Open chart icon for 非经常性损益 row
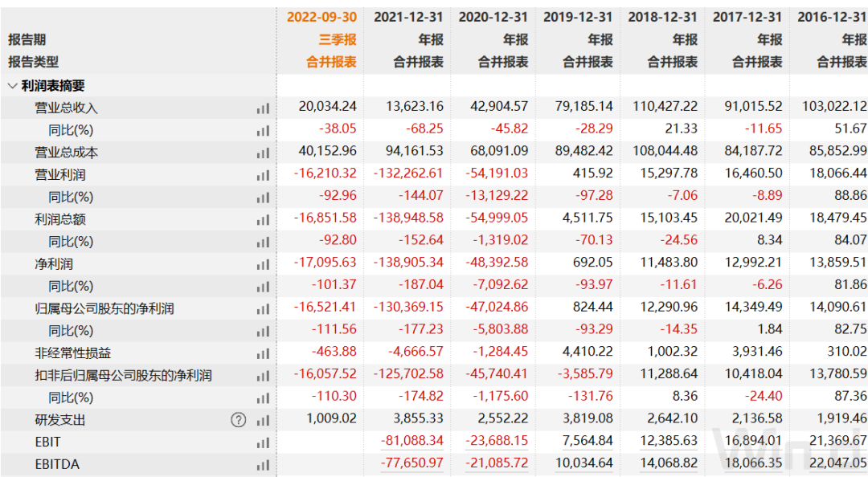The height and width of the screenshot is (477, 868). pyautogui.click(x=263, y=353)
